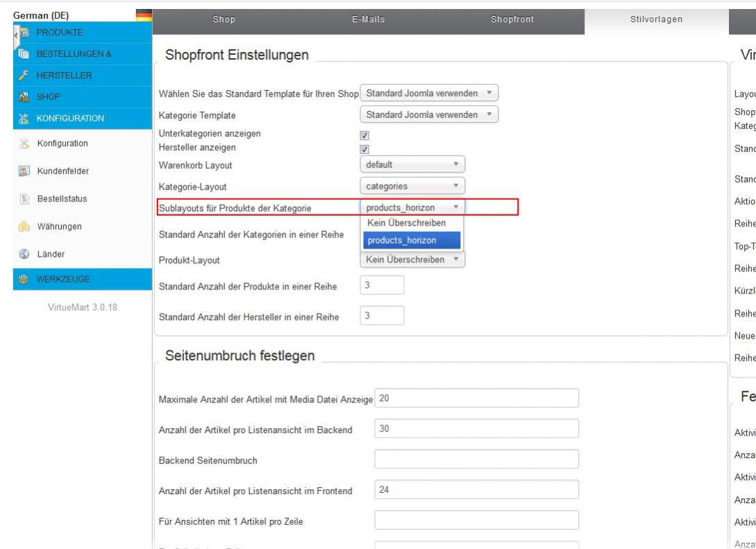Uncheck the Hersteller anzeigen checkbox
Screen dimensions: 756x549
coord(365,149)
